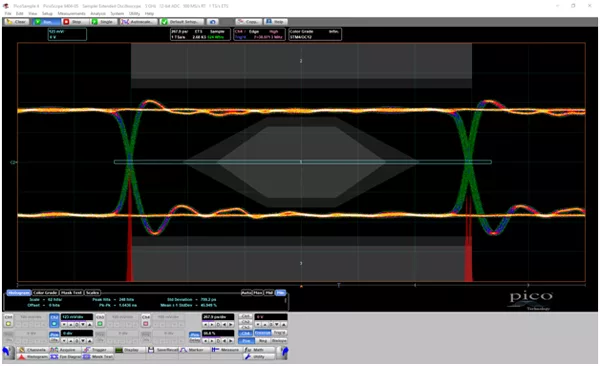Reset Ch2 scale with center default button
600x366 pixels.
click(77, 324)
